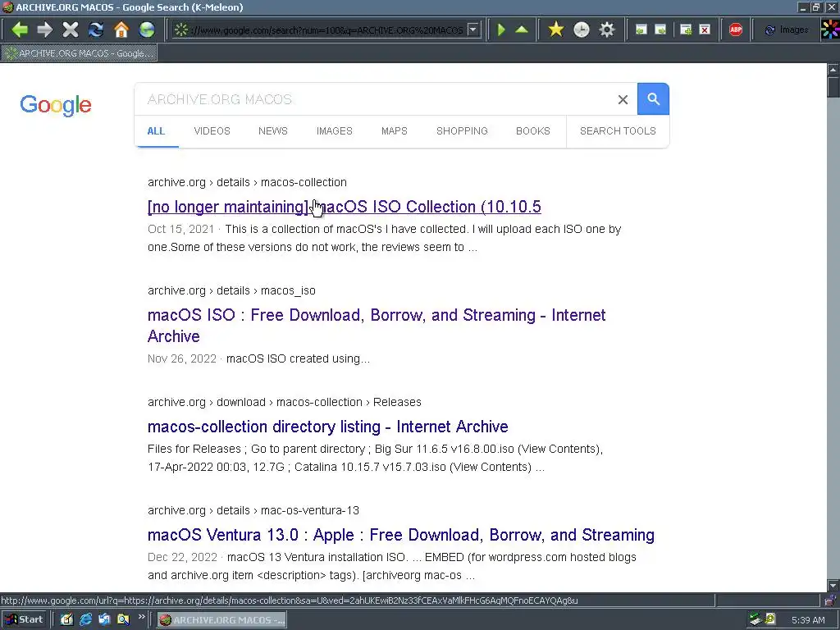Switch to the VIDEOS tab
Image resolution: width=840 pixels, height=630 pixels.
212,130
